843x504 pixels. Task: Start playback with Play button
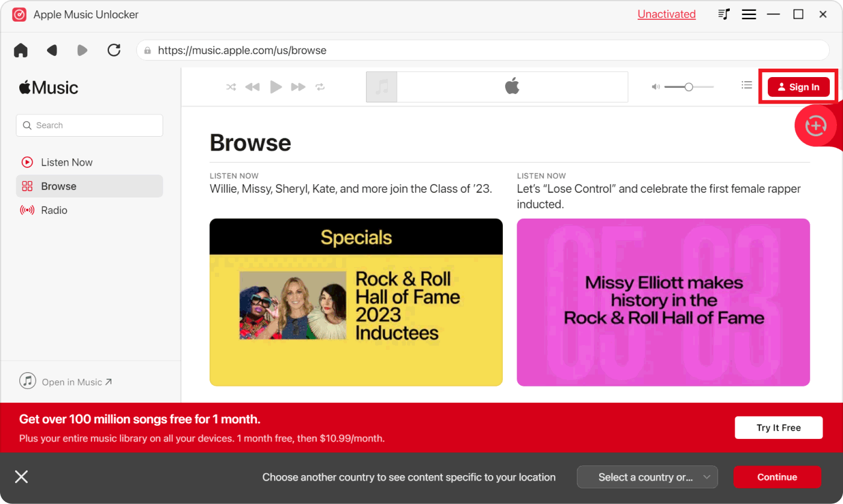click(x=276, y=87)
